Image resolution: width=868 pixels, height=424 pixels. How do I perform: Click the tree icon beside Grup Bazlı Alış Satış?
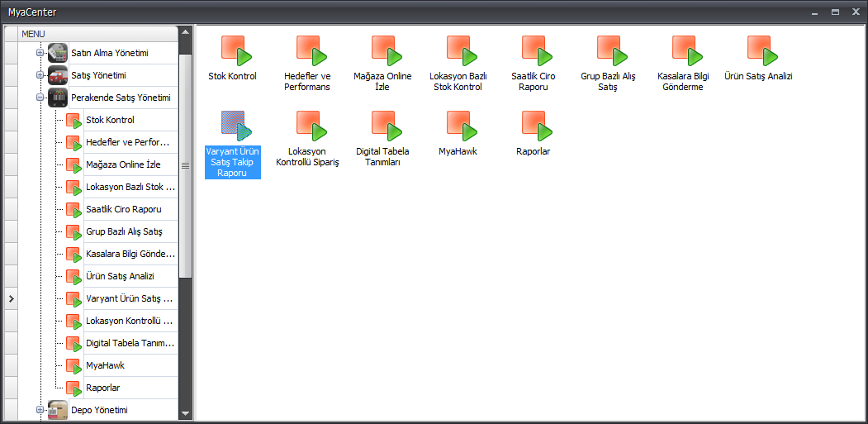[74, 231]
